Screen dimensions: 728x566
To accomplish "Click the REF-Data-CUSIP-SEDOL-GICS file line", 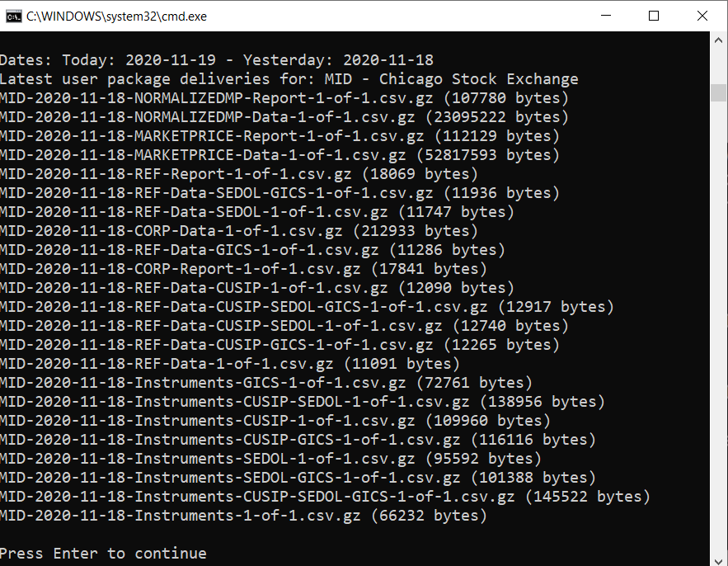I will pyautogui.click(x=307, y=307).
